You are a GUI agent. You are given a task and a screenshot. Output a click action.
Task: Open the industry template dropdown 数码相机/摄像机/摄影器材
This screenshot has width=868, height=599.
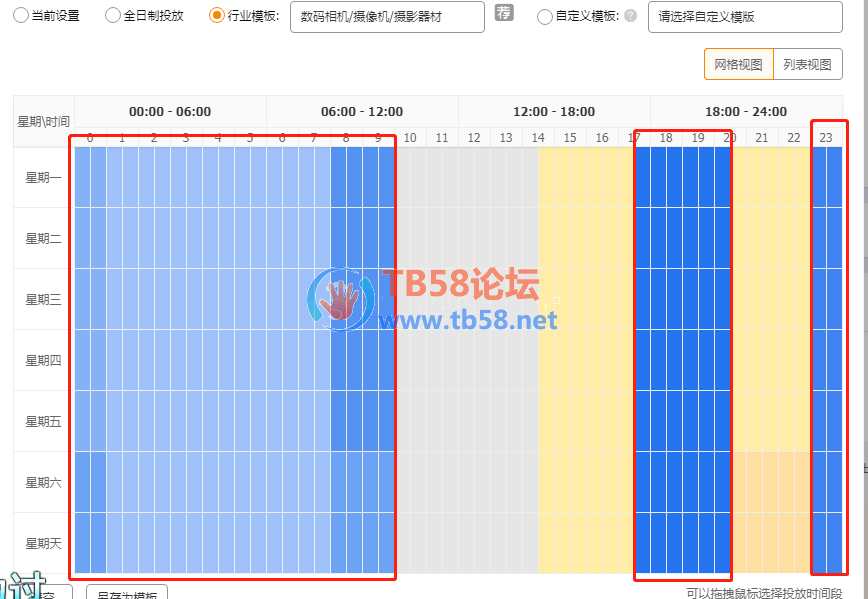(x=386, y=16)
